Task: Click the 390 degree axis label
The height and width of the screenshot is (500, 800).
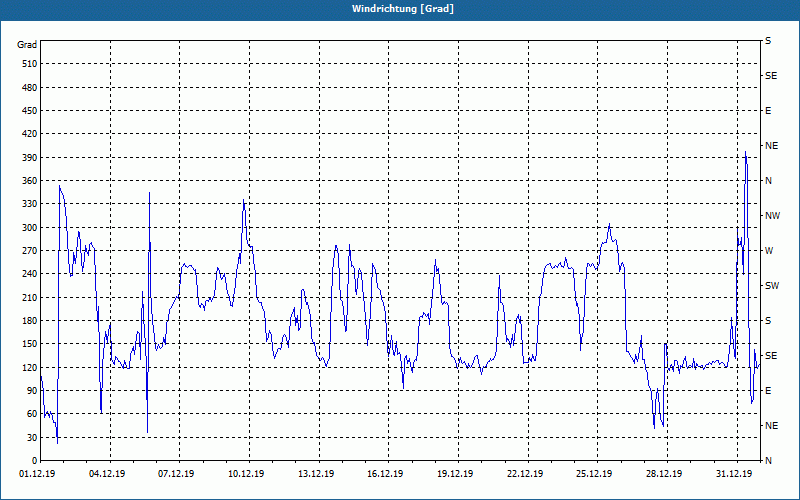Action: (30, 157)
